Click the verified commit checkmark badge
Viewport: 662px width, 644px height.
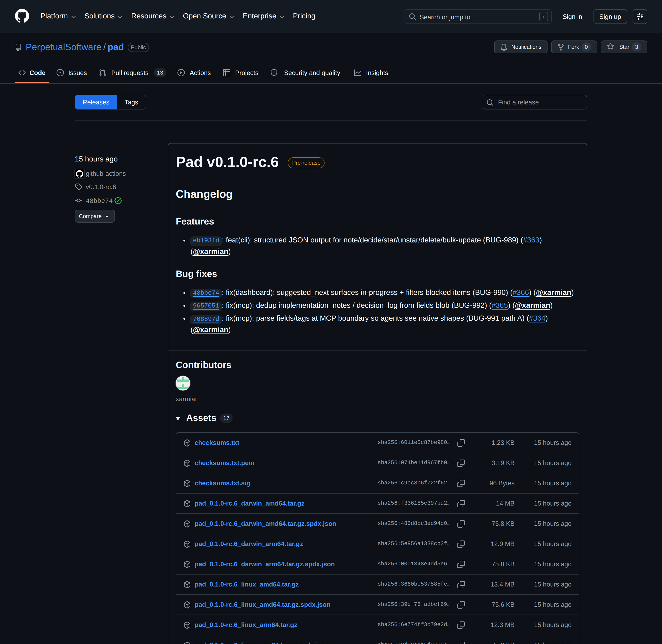[118, 201]
